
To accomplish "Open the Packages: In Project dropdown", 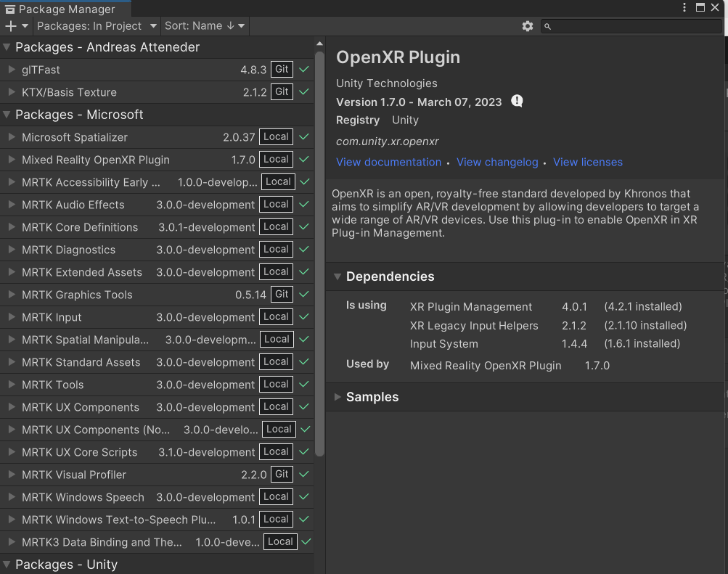I will (95, 25).
